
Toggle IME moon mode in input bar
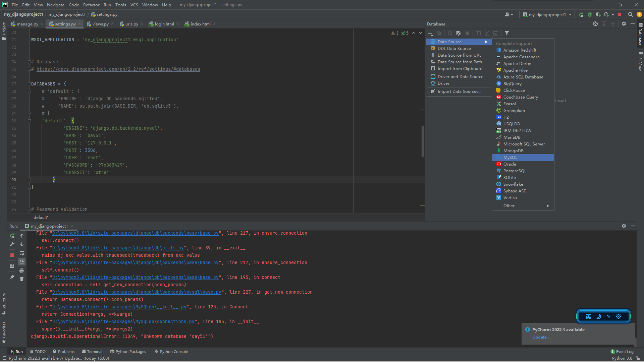[x=598, y=316]
